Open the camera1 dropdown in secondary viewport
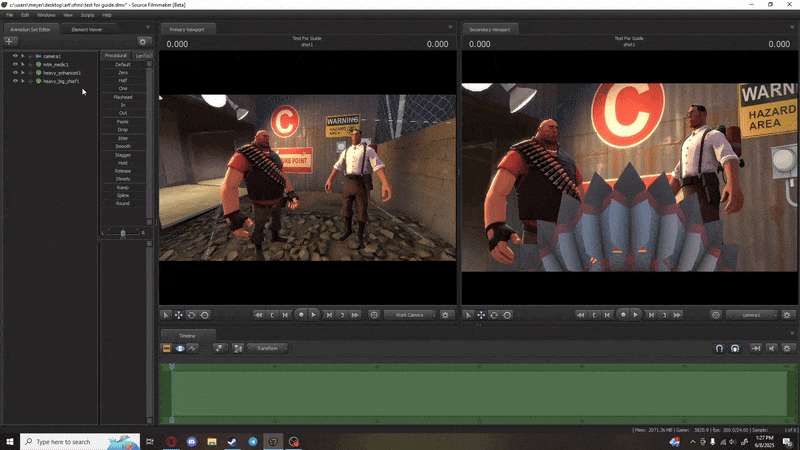Viewport: 800px width, 450px height. [x=751, y=315]
